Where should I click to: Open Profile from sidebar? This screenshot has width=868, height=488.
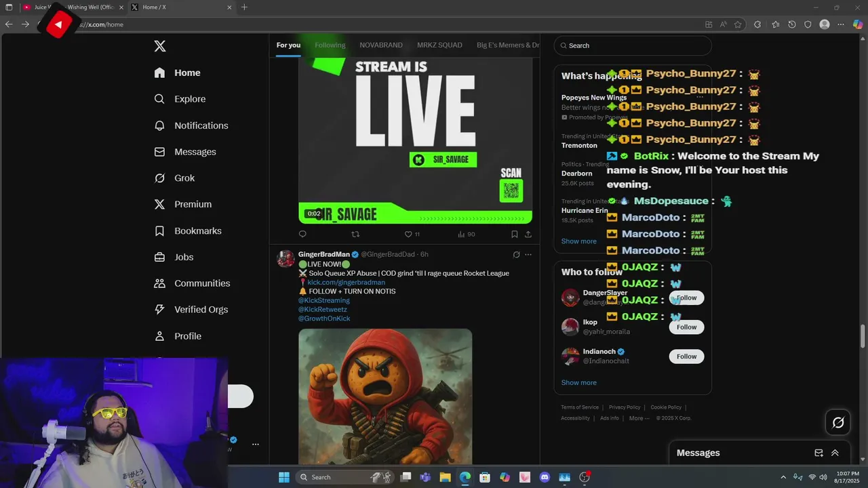coord(178,336)
